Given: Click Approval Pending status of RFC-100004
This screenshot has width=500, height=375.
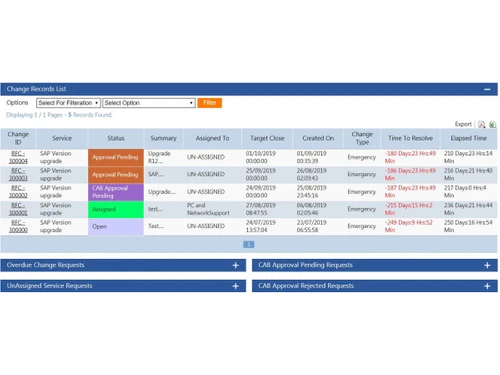Looking at the screenshot, I should (x=116, y=157).
